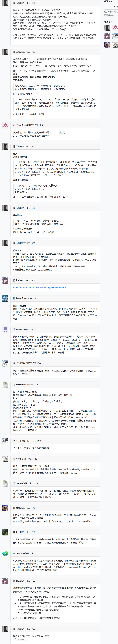Click the 关注者 11 followers heading

tap(109, 22)
